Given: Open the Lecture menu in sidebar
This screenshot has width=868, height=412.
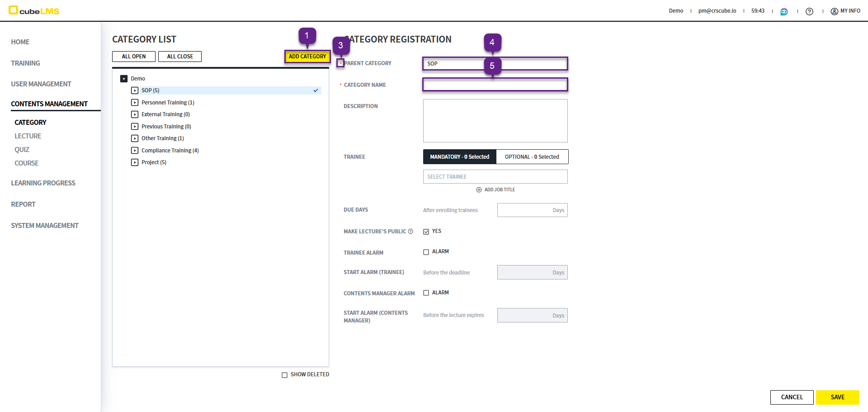Looking at the screenshot, I should point(28,136).
